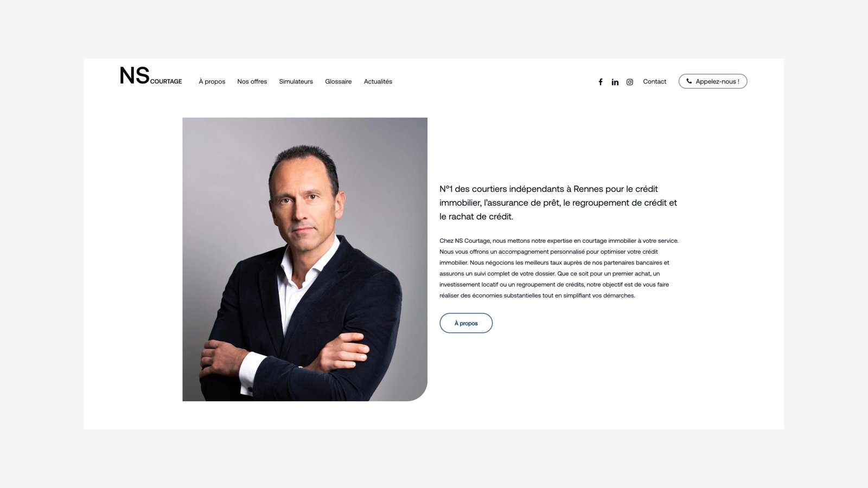Image resolution: width=868 pixels, height=488 pixels.
Task: Click the small COURTAGE logo text
Action: 166,81
